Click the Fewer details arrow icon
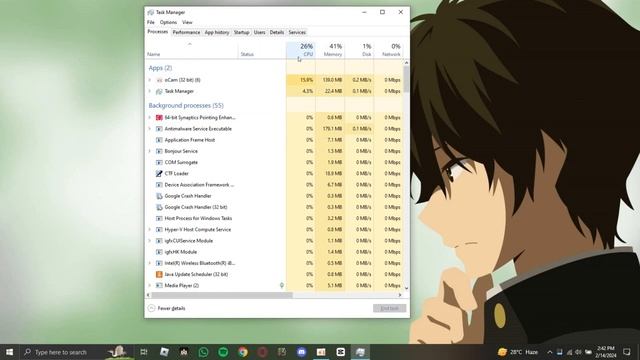The height and width of the screenshot is (360, 640). [151, 308]
